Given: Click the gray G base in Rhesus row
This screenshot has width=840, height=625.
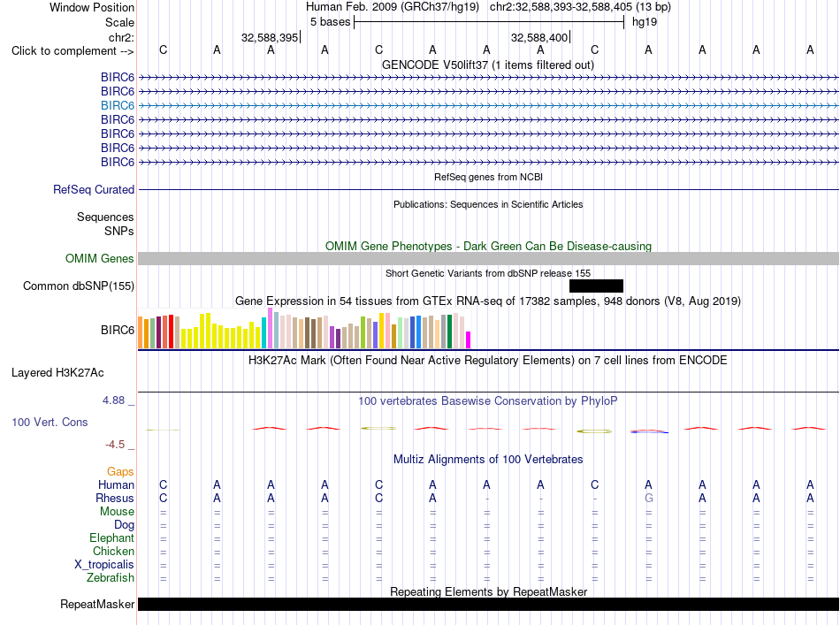Looking at the screenshot, I should [x=649, y=498].
